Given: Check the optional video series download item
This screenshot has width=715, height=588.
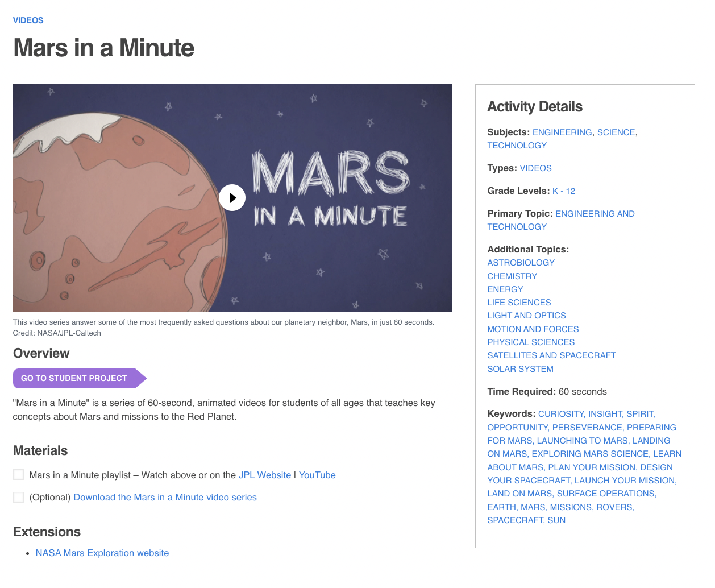Looking at the screenshot, I should click(18, 496).
